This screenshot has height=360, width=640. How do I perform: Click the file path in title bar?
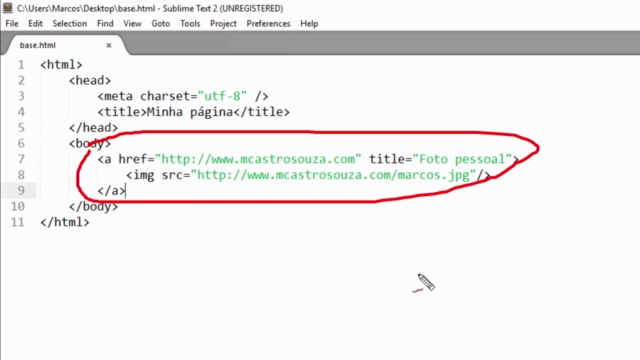86,8
